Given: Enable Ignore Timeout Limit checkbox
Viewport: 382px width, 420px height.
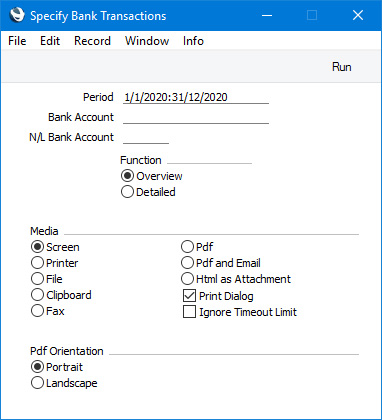Looking at the screenshot, I should (x=189, y=312).
